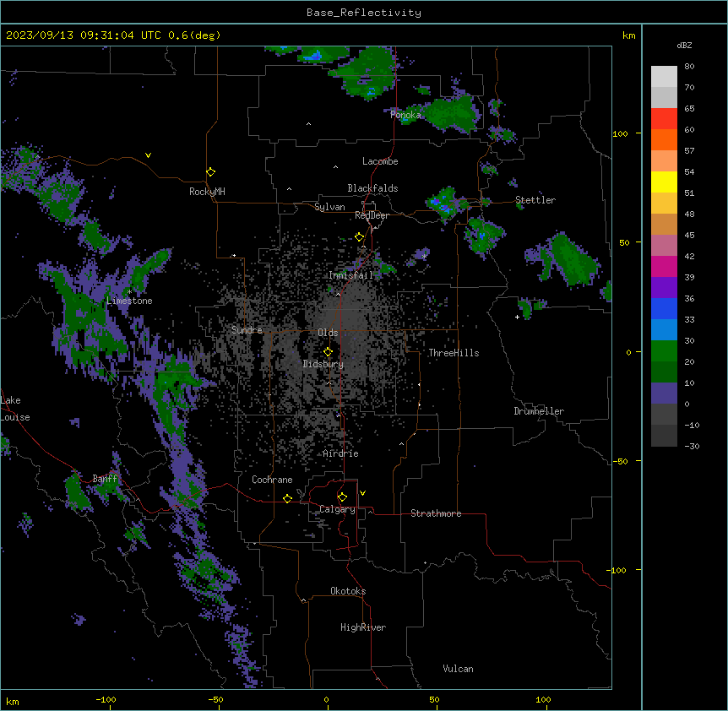Image resolution: width=728 pixels, height=711 pixels.
Task: Click the Strathmore label
Action: click(x=436, y=513)
